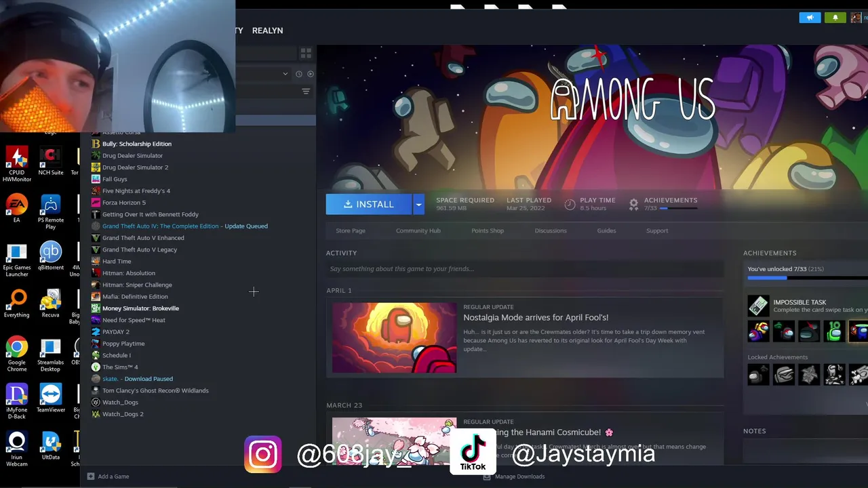The width and height of the screenshot is (868, 488).
Task: Open Recuva desktop icon
Action: point(50,304)
